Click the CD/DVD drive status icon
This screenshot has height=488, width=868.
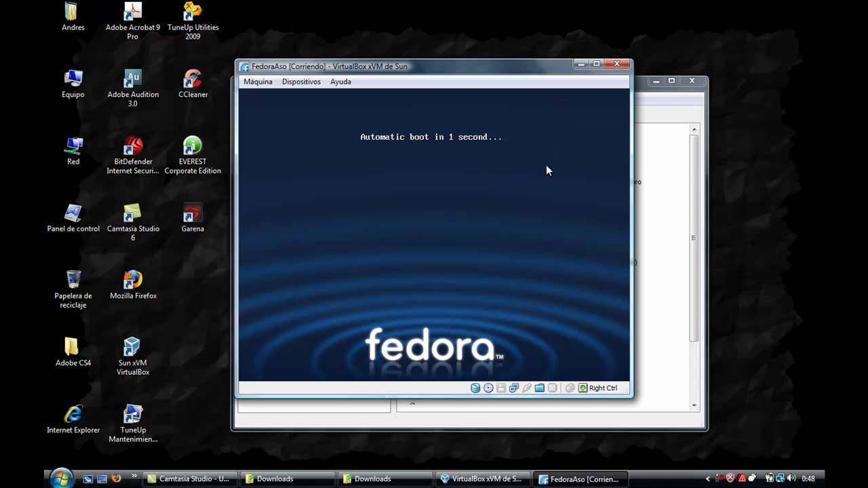[x=488, y=388]
